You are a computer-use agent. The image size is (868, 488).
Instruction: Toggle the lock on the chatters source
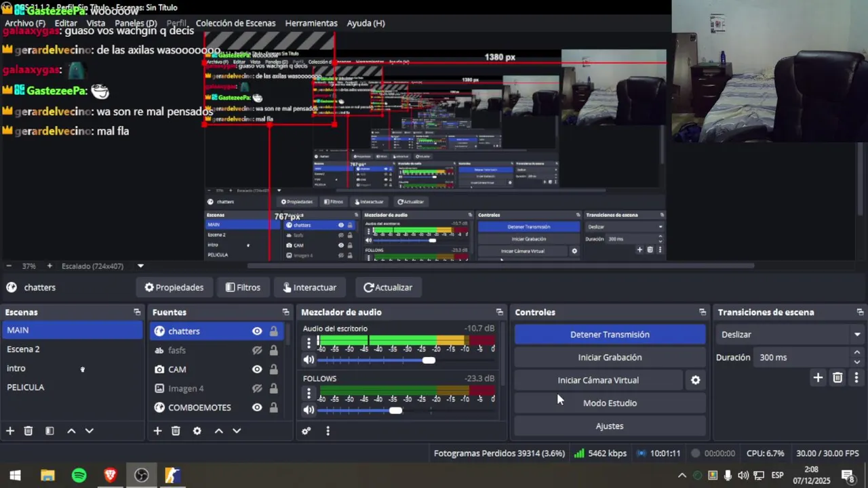pos(273,331)
